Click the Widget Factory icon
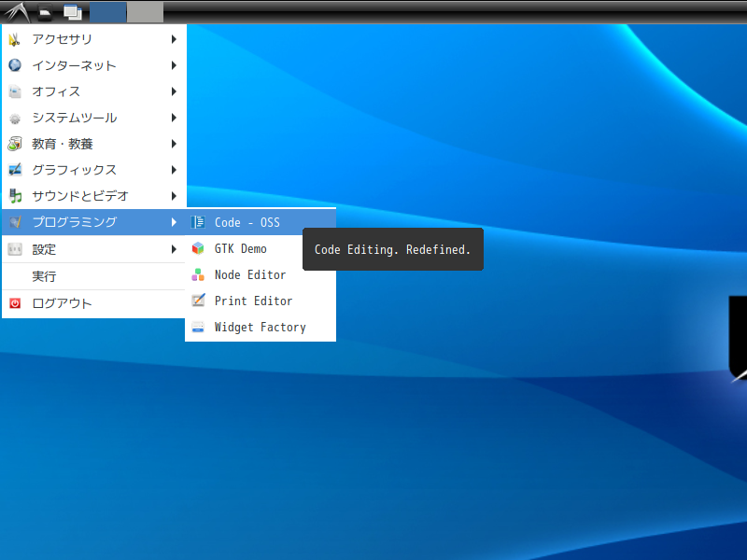Screen dimensions: 747x560 (x=198, y=327)
